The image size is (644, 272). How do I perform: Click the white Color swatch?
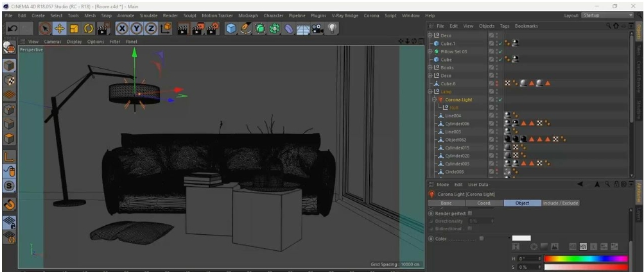(521, 238)
